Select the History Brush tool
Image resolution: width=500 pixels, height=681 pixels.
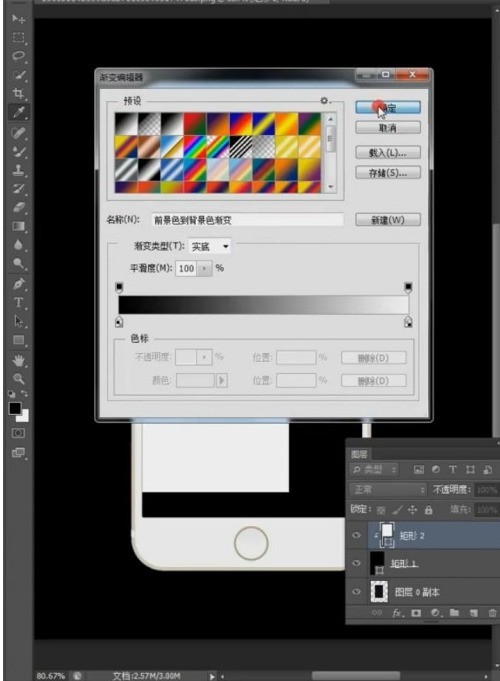coord(18,188)
